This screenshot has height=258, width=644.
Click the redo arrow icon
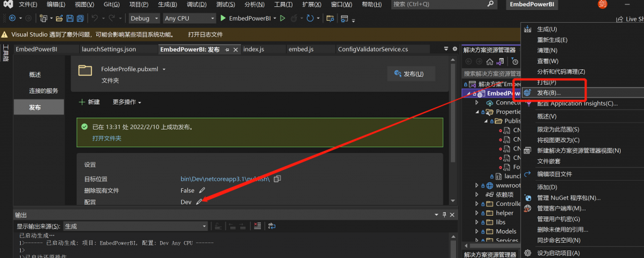click(113, 18)
